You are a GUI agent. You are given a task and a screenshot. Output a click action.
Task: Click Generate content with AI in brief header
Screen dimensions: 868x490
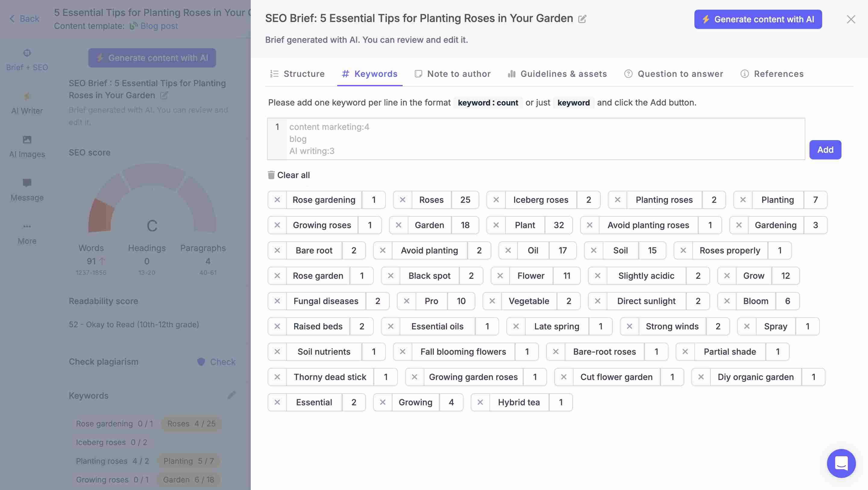(758, 19)
